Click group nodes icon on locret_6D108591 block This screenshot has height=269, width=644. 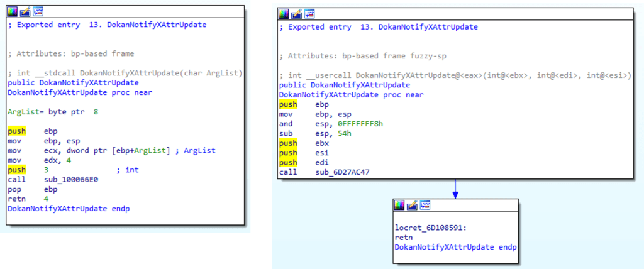pyautogui.click(x=426, y=205)
